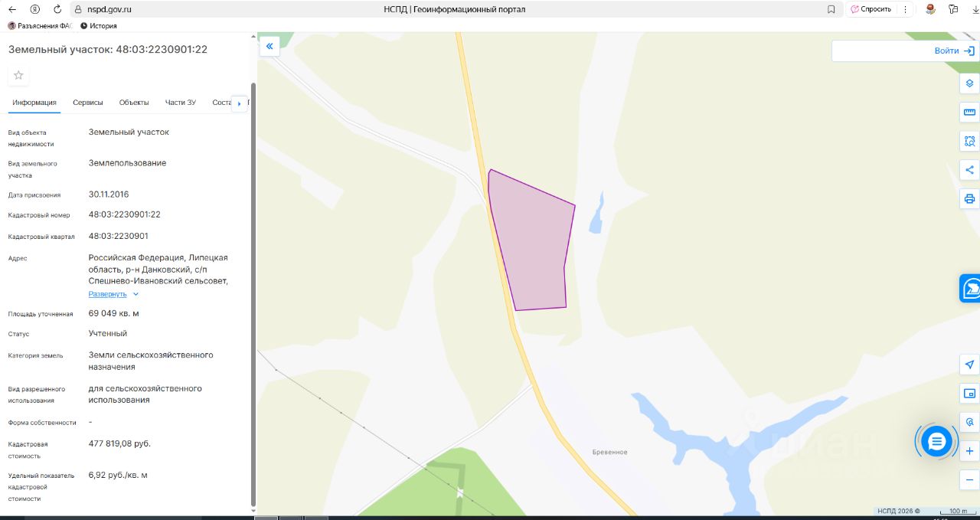Show more tabs with the tab arrow
This screenshot has width=980, height=520.
point(240,103)
